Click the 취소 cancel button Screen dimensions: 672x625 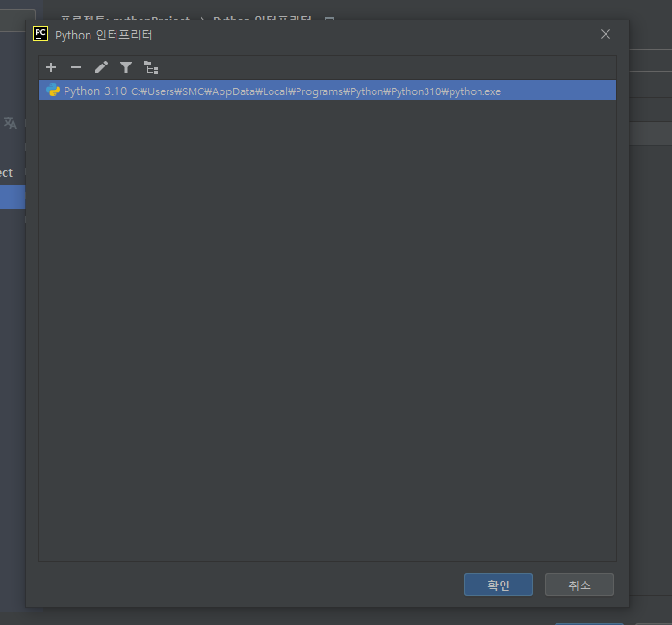click(579, 585)
